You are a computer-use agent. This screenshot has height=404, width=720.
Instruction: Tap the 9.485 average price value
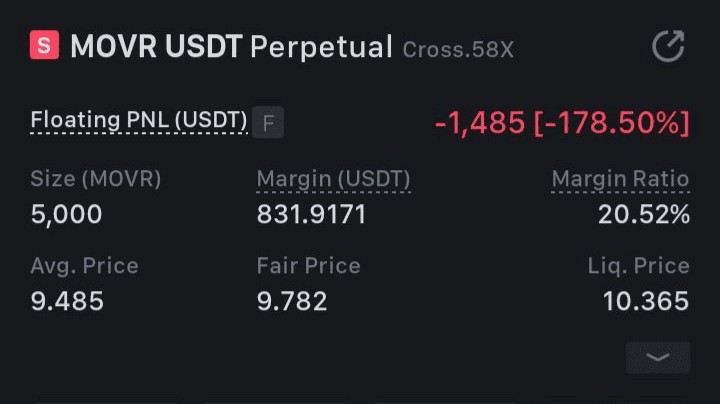point(67,301)
